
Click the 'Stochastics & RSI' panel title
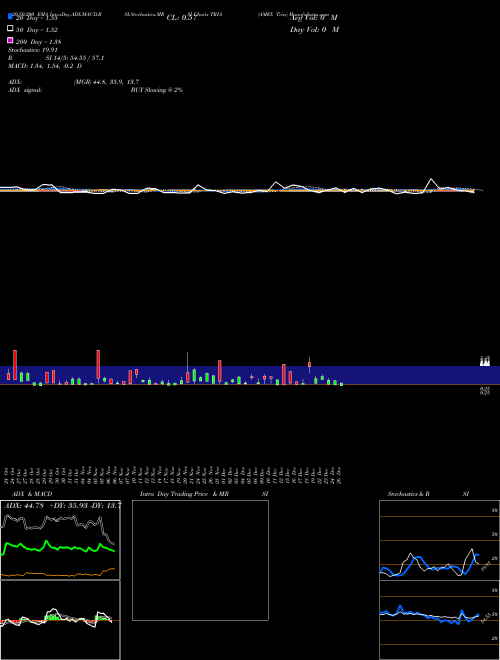pyautogui.click(x=428, y=494)
